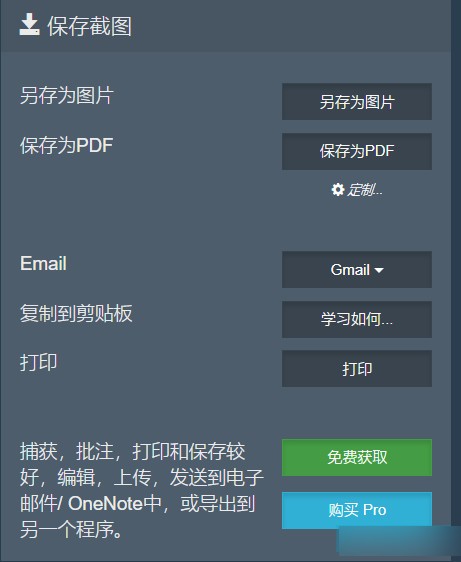Open the 定制... customize link
The height and width of the screenshot is (562, 461).
point(365,190)
